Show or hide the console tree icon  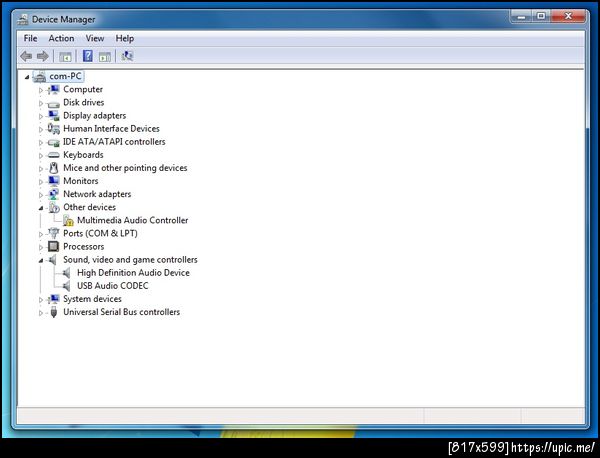click(65, 57)
